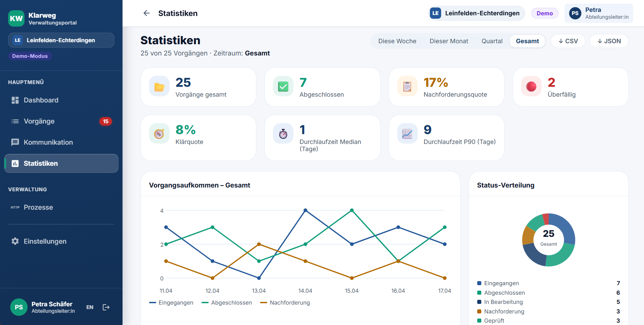Click the chart icon on Durchlaufzeit P90 card
Image resolution: width=644 pixels, height=325 pixels.
coord(407,134)
